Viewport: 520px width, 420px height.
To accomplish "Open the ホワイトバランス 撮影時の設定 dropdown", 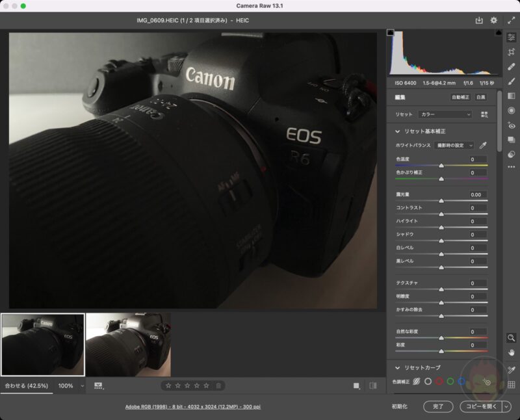I will coord(454,146).
